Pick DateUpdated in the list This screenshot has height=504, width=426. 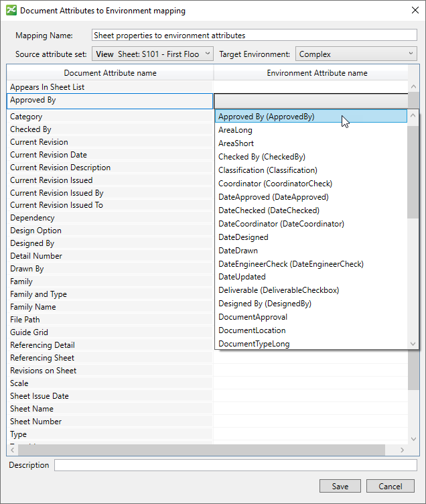pyautogui.click(x=311, y=277)
